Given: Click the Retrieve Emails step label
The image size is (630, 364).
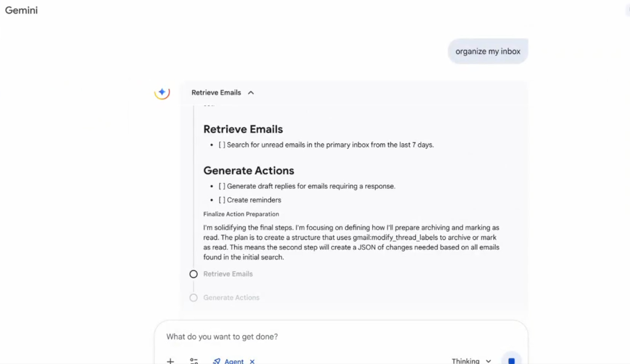Looking at the screenshot, I should [x=228, y=274].
